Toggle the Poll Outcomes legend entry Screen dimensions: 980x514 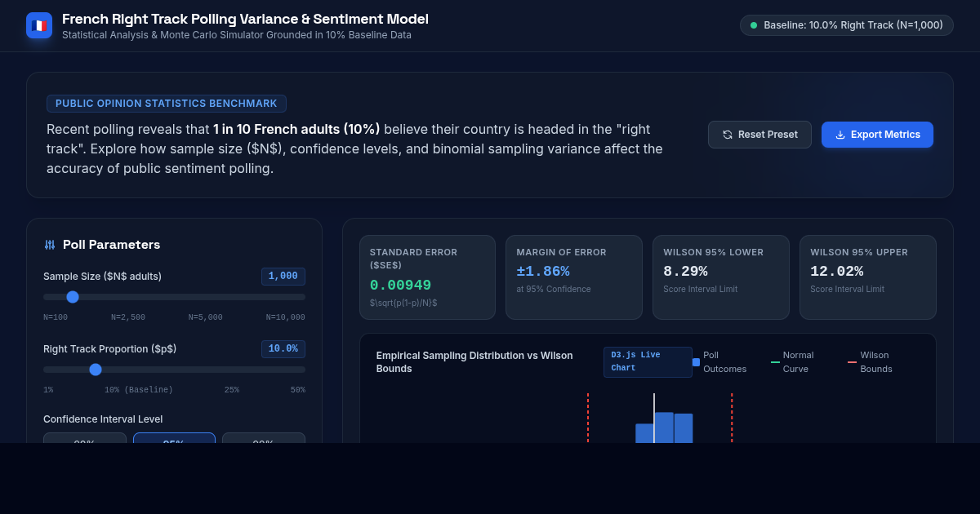pos(720,361)
